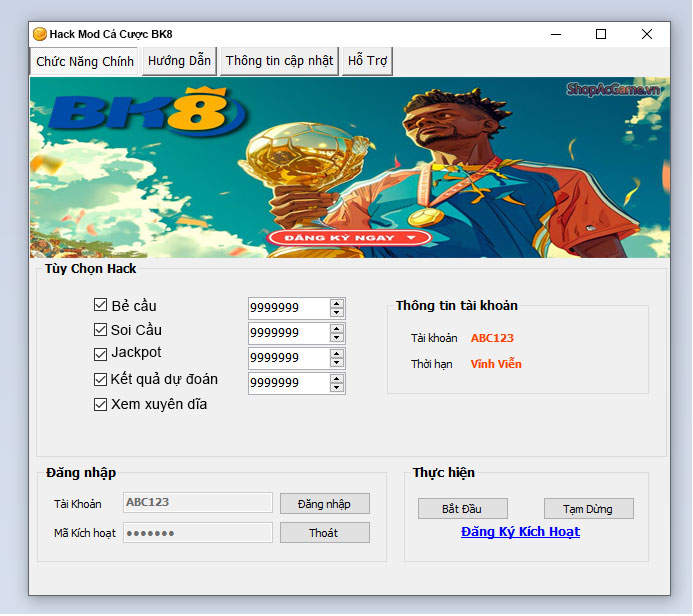Increase the Soi Cầu value with up arrow
This screenshot has height=616, width=693.
(x=337, y=329)
